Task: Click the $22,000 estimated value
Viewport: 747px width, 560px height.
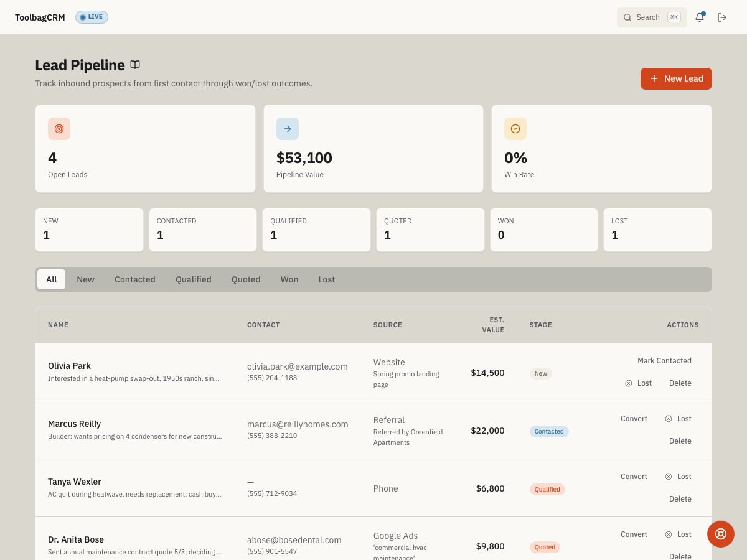Action: [487, 431]
